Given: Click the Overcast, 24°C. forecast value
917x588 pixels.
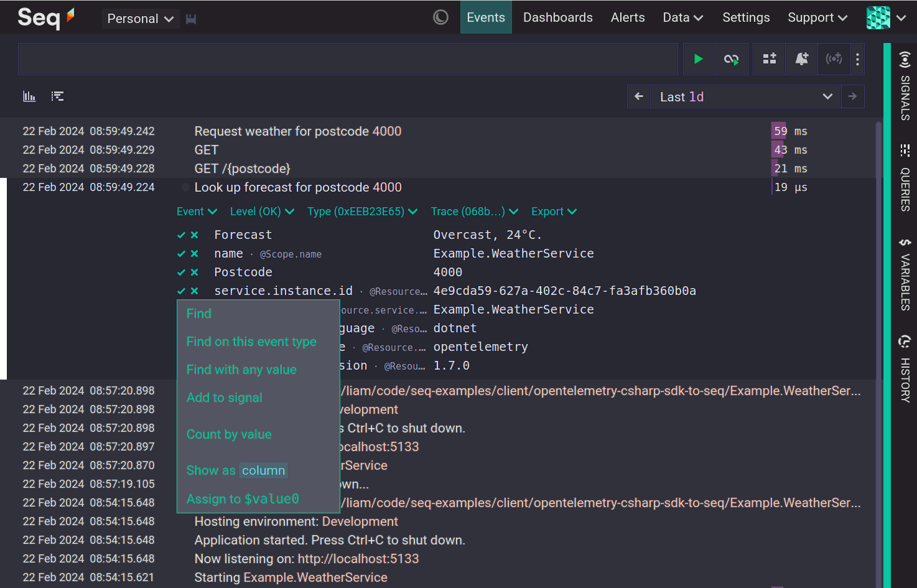Looking at the screenshot, I should (487, 235).
